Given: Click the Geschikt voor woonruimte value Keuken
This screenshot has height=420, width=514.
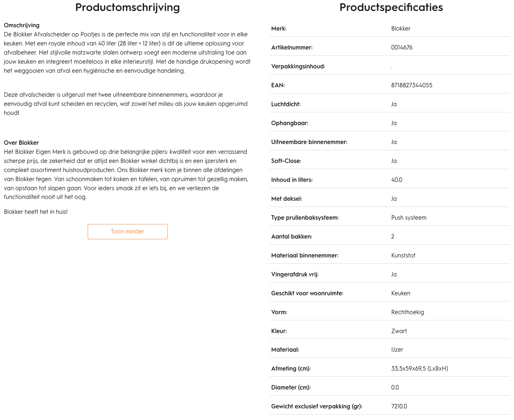Looking at the screenshot, I should (401, 293).
